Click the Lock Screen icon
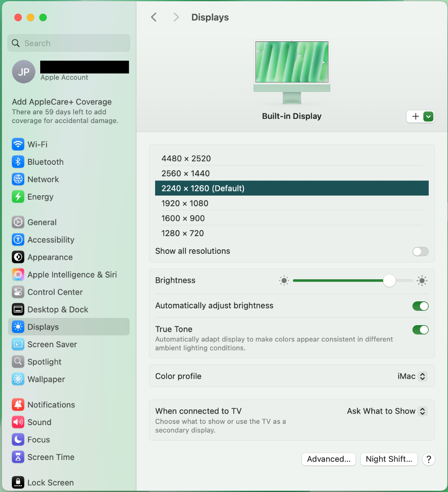The image size is (448, 492). pos(18,483)
